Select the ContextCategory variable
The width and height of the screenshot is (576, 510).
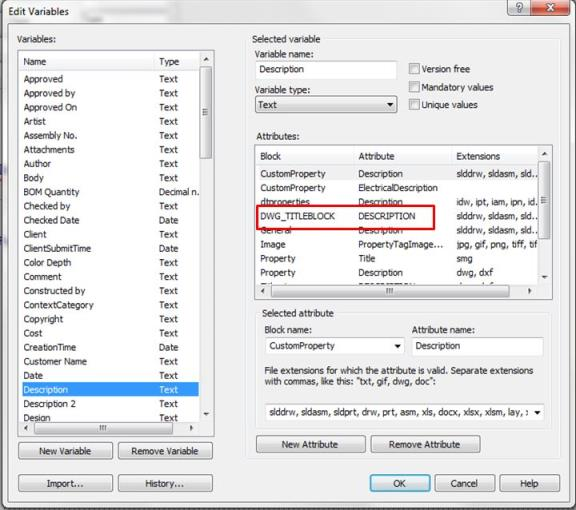tap(110, 305)
